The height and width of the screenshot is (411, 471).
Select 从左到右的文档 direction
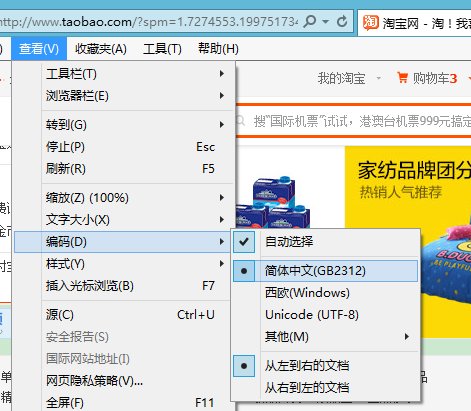[x=325, y=366]
